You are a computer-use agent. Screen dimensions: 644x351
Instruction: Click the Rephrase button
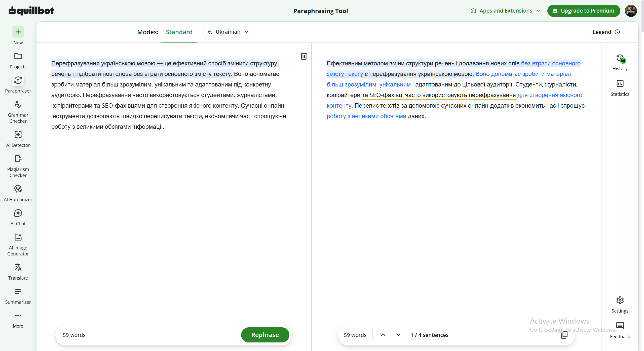[x=265, y=335]
